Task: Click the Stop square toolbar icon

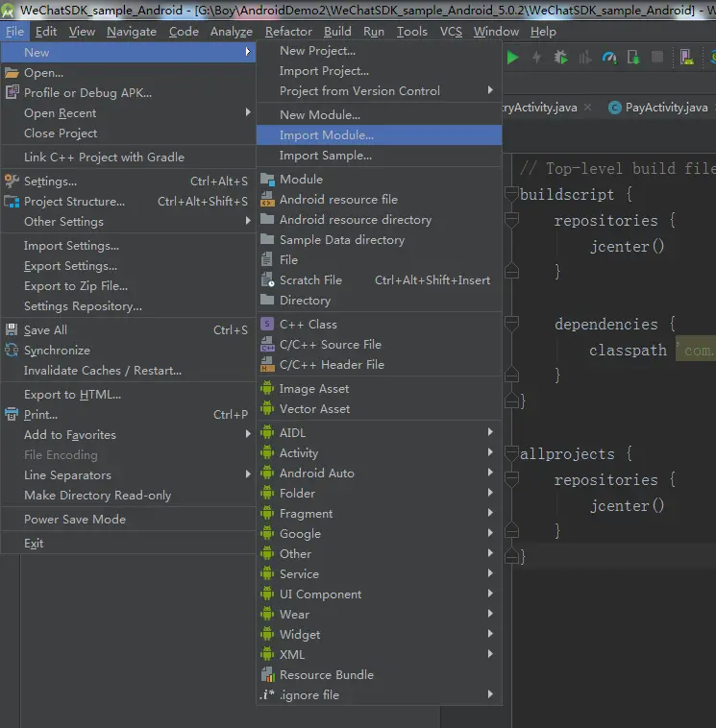Action: point(657,57)
